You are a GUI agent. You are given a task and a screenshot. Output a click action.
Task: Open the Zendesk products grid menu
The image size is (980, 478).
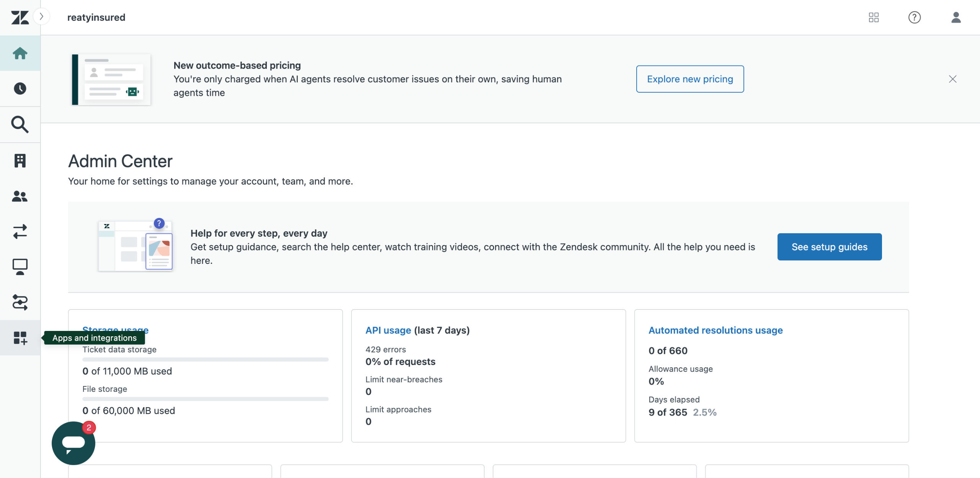click(x=874, y=17)
